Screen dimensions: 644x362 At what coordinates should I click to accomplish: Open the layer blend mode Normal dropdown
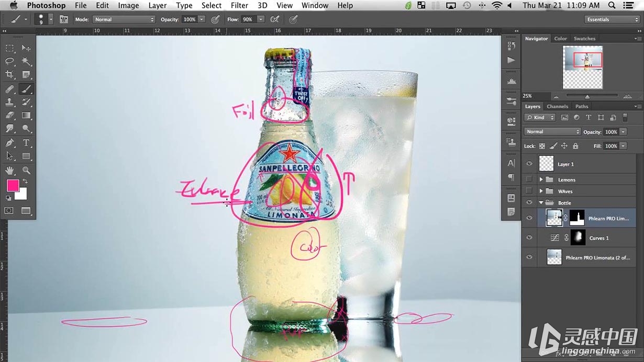point(552,132)
